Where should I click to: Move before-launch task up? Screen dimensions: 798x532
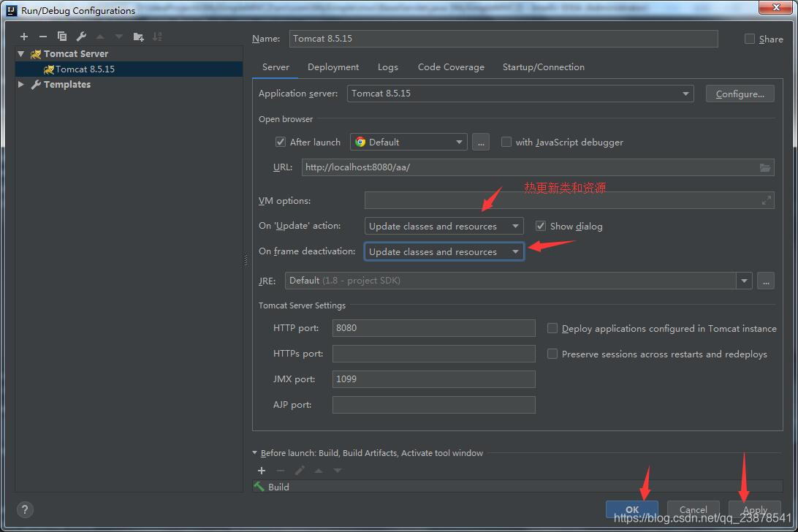pos(319,471)
